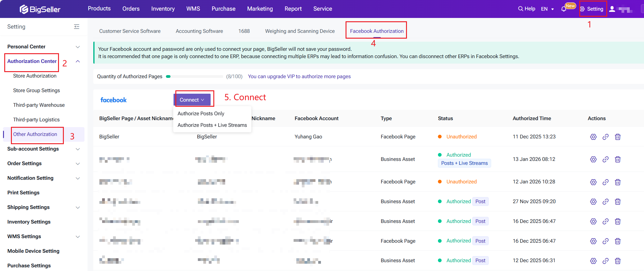Image resolution: width=644 pixels, height=271 pixels.
Task: Open the Inventory menu in the top bar
Action: click(x=163, y=9)
